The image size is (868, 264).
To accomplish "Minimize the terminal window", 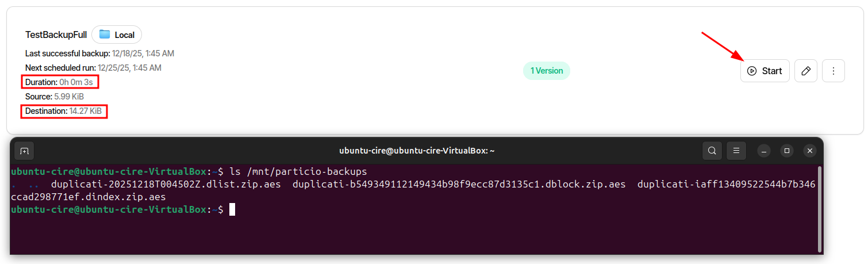I will coord(764,151).
